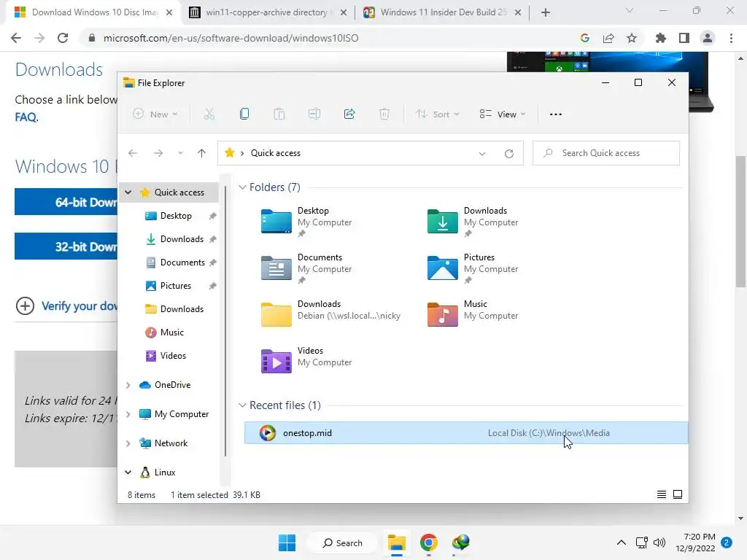Click the Cut icon in File Explorer toolbar
The width and height of the screenshot is (747, 560).
[209, 114]
